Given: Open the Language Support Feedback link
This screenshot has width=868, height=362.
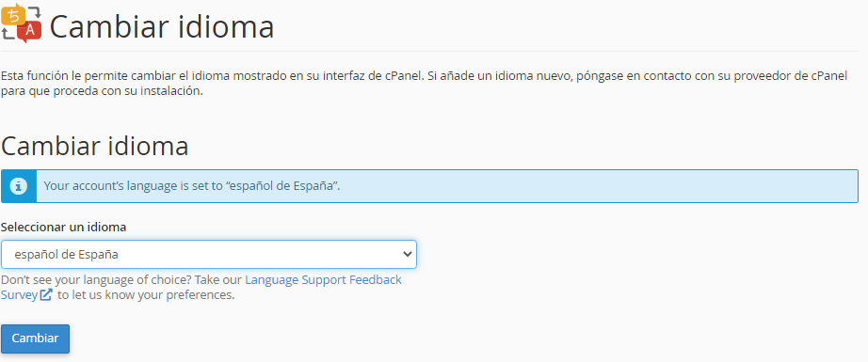Looking at the screenshot, I should (x=323, y=279).
